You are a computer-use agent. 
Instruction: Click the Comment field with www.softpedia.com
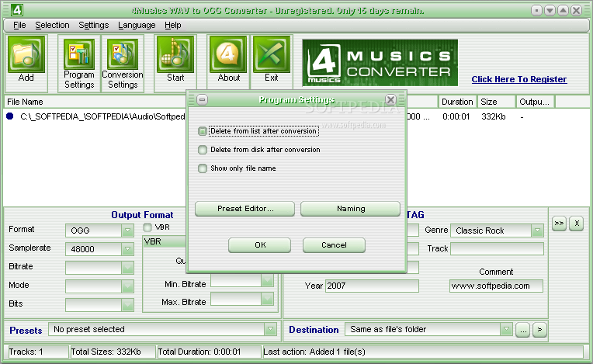tap(496, 286)
